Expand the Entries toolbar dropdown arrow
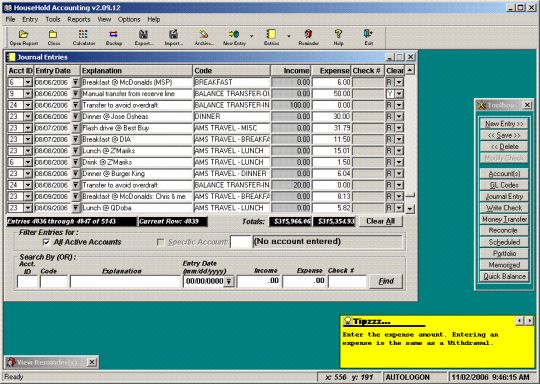 289,36
